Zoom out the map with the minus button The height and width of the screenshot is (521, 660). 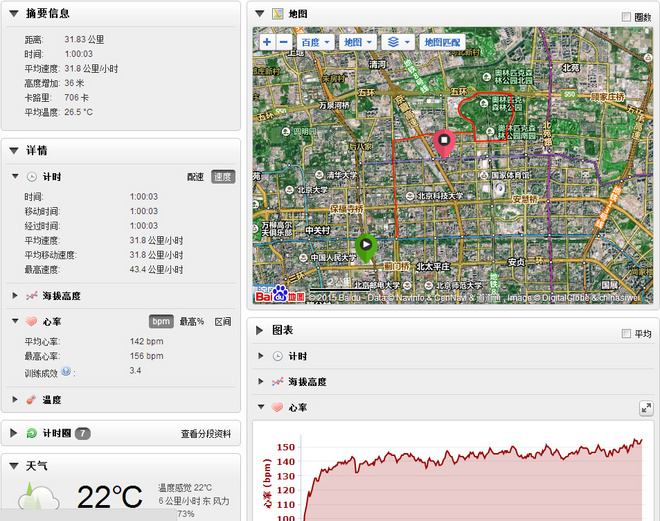coord(283,43)
